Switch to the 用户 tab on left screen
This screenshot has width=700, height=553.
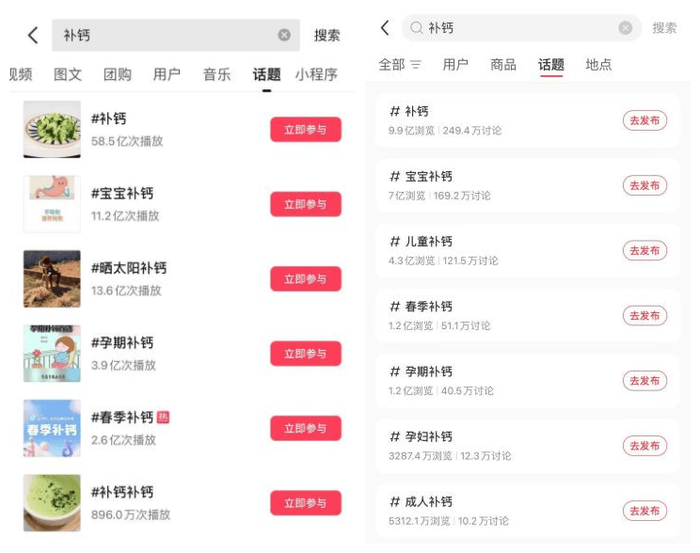click(167, 74)
